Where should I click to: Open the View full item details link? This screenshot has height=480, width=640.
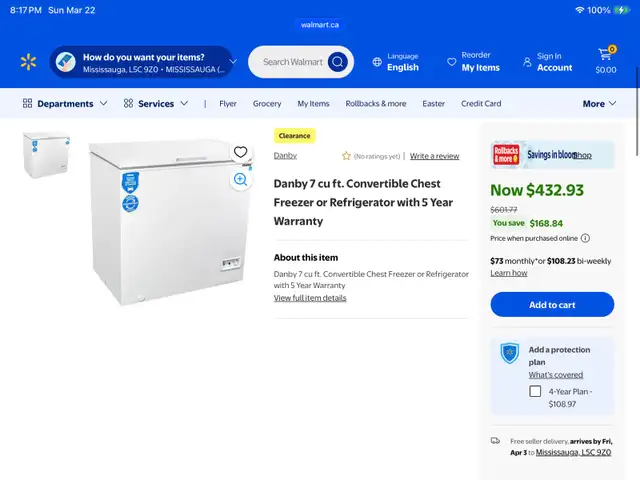click(310, 298)
